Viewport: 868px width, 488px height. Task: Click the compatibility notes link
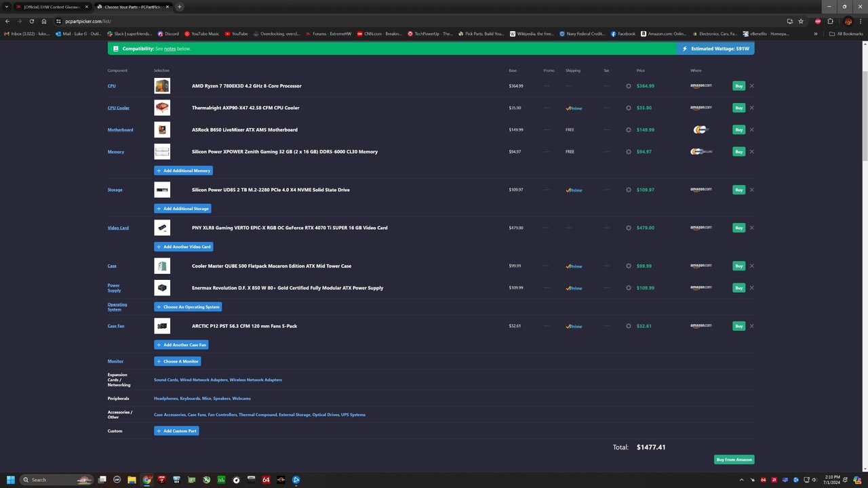click(170, 49)
